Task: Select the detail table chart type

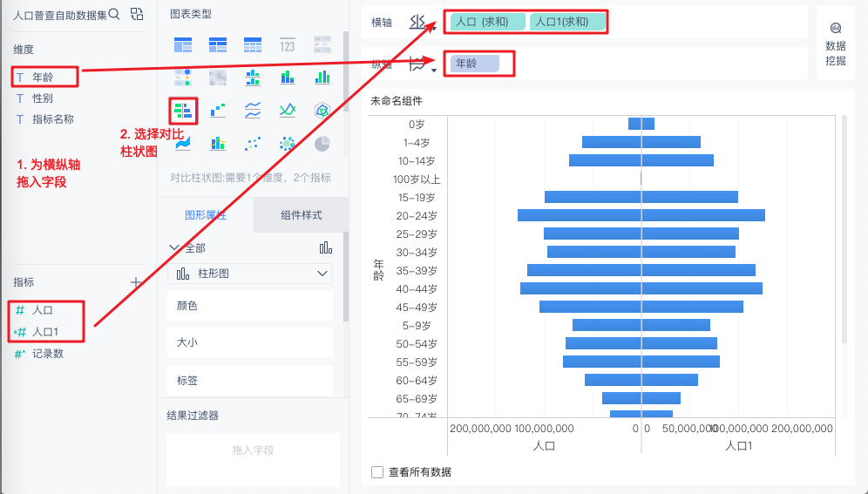Action: click(253, 44)
